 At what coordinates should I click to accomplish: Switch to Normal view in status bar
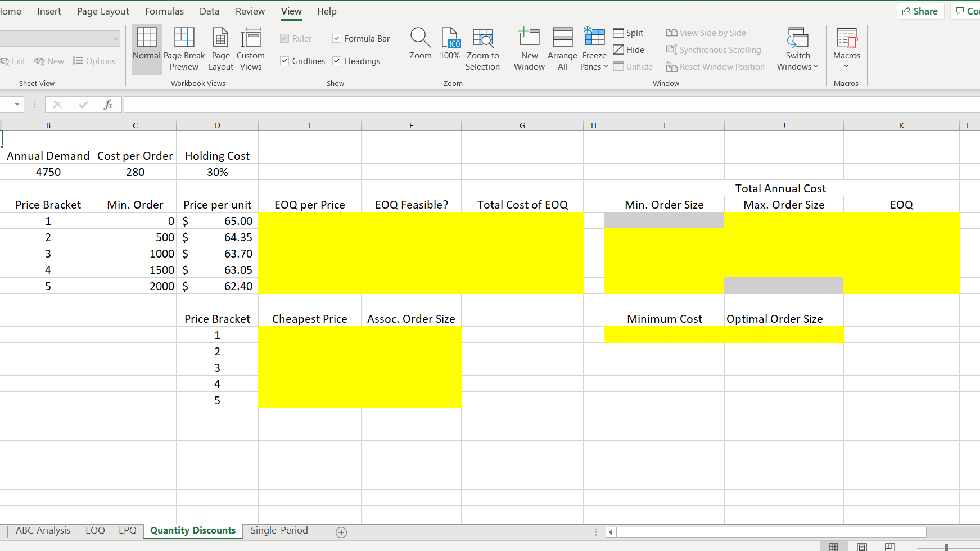point(834,547)
